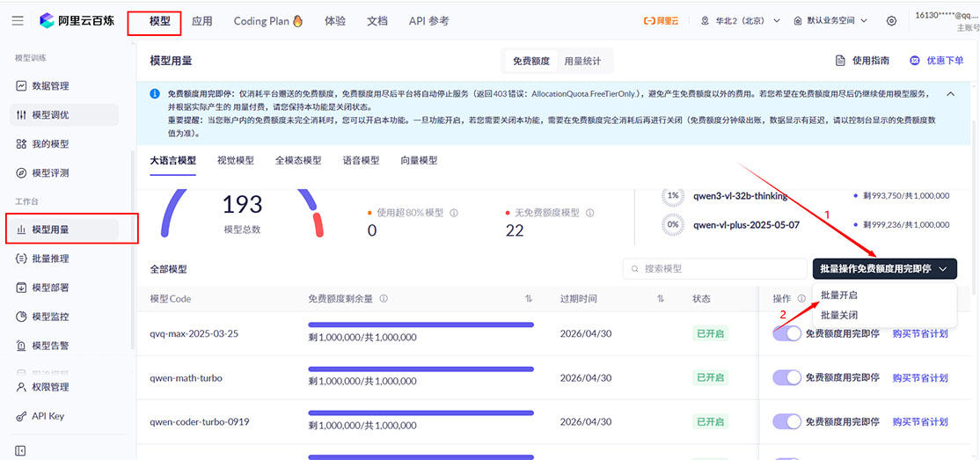The image size is (980, 460).
Task: Open the Coding Plan nav tab
Action: coord(268,21)
